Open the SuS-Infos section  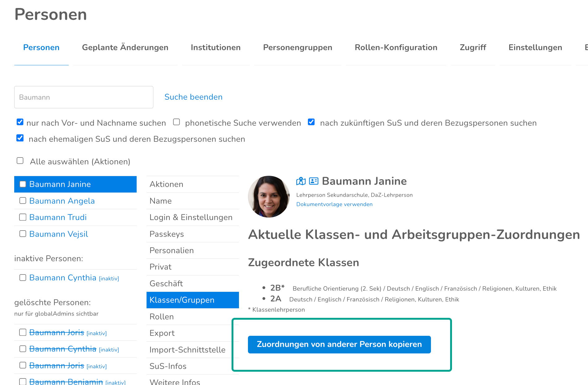[193, 366]
